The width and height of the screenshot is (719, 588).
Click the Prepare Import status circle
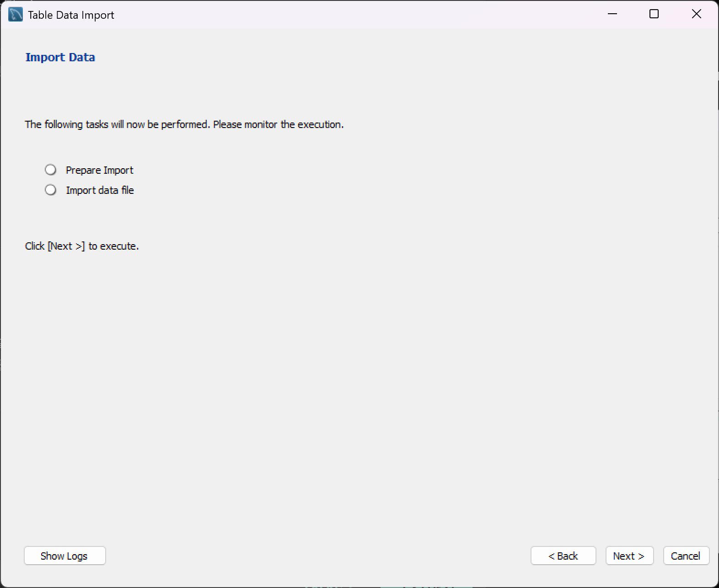[51, 170]
